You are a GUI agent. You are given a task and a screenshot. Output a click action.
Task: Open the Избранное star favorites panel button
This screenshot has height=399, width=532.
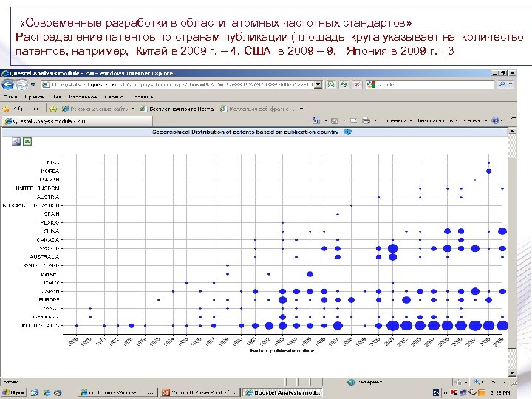pos(21,109)
